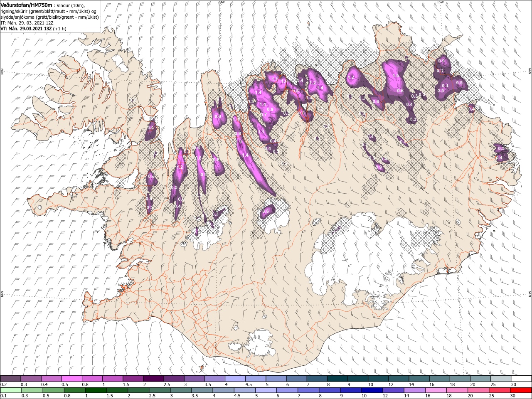Pick the 8 royal blue swatch in bottom legend row
The image size is (532, 399).
click(x=330, y=390)
